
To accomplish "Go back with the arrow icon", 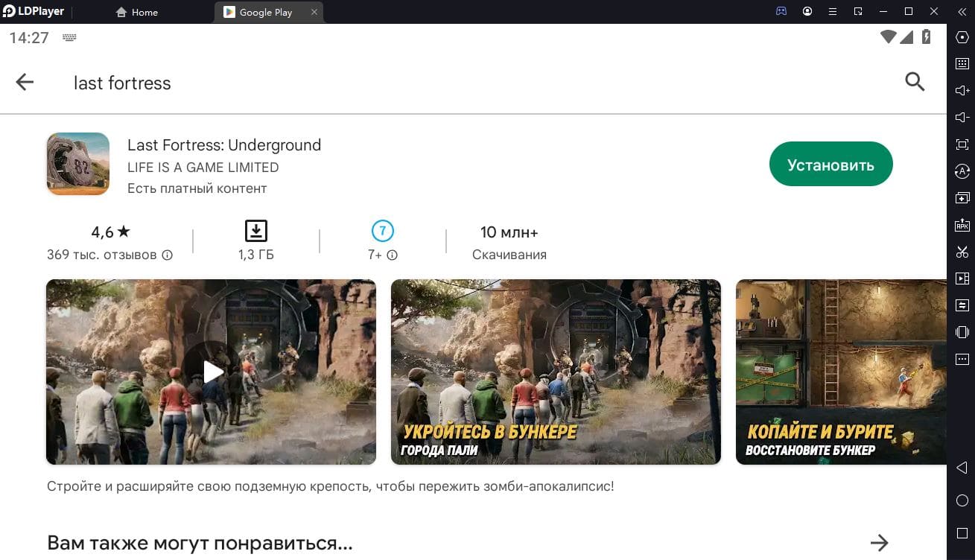I will pos(25,82).
